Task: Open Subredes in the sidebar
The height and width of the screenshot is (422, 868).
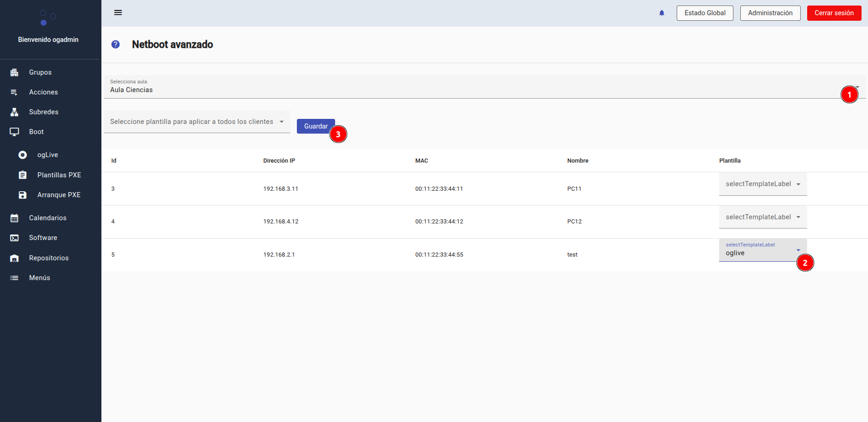Action: 43,112
